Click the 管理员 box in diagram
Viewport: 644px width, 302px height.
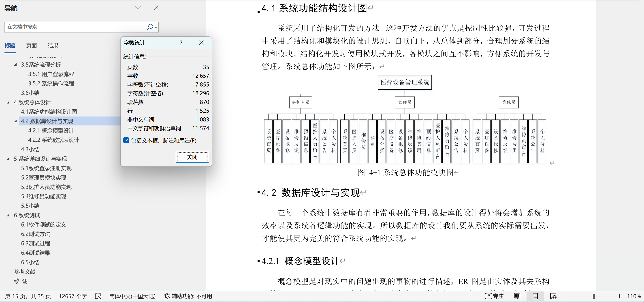pyautogui.click(x=405, y=102)
